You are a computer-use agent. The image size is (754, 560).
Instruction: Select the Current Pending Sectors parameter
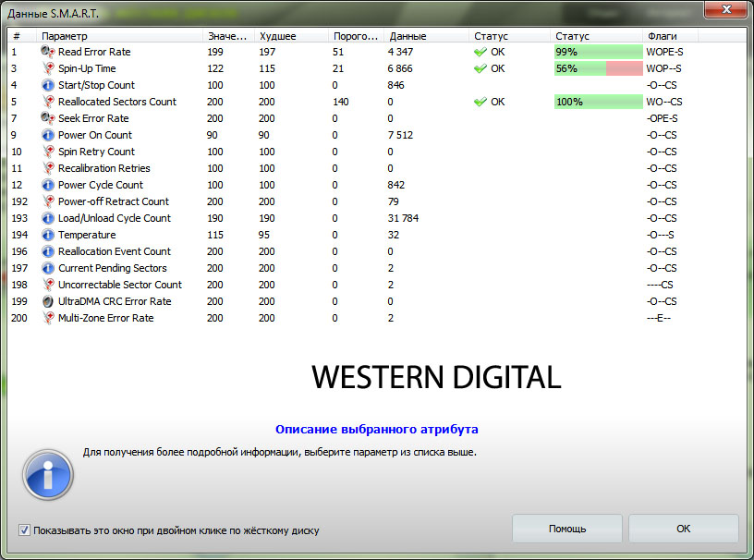click(x=113, y=269)
